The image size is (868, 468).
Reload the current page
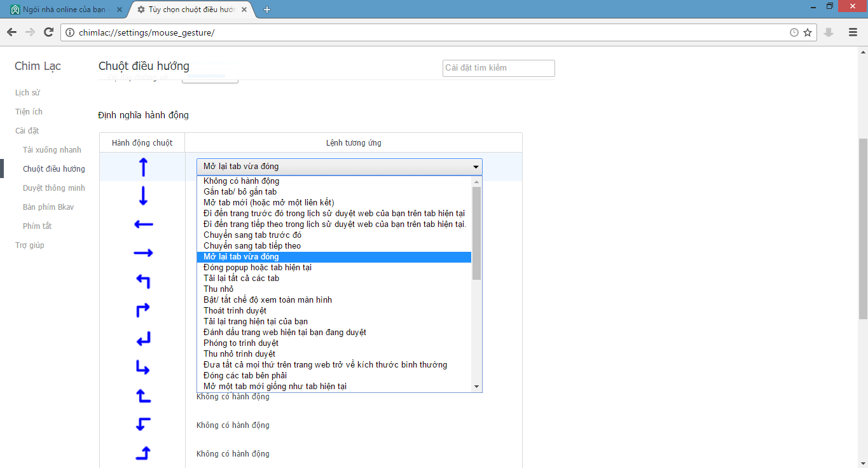48,32
